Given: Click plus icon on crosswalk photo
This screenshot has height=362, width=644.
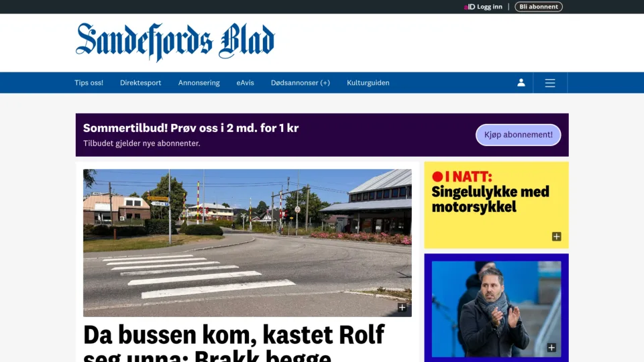Looking at the screenshot, I should (402, 308).
